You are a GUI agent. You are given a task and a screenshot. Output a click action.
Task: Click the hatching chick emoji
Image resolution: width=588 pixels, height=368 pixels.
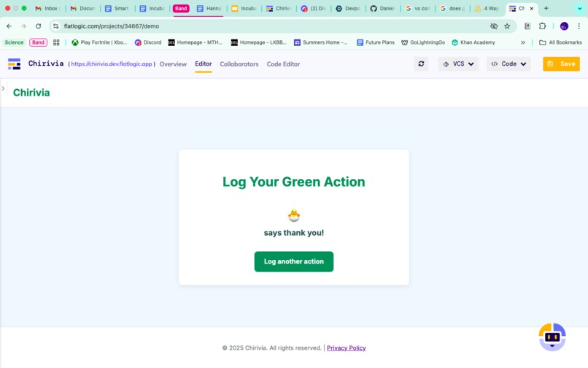pyautogui.click(x=293, y=215)
